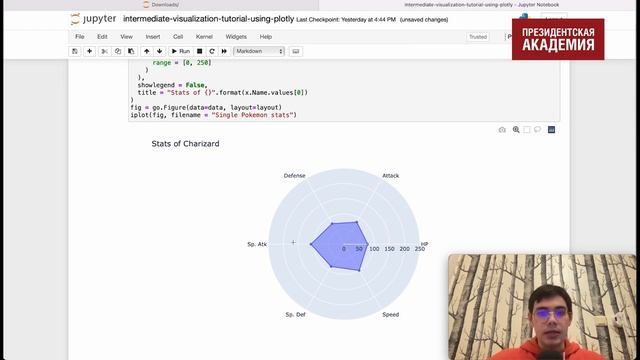Click the Stats of Charizard chart title
Image resolution: width=640 pixels, height=360 pixels.
pos(185,144)
